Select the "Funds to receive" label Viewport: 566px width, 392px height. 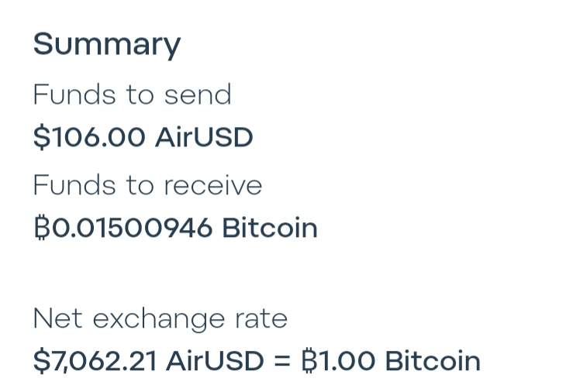[x=147, y=185]
